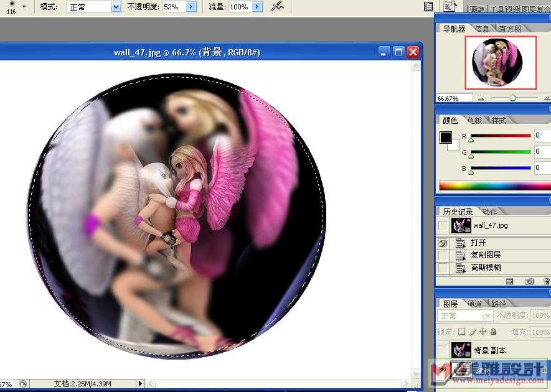551x392 pixels.
Task: Create new document from current state
Action: point(509,281)
